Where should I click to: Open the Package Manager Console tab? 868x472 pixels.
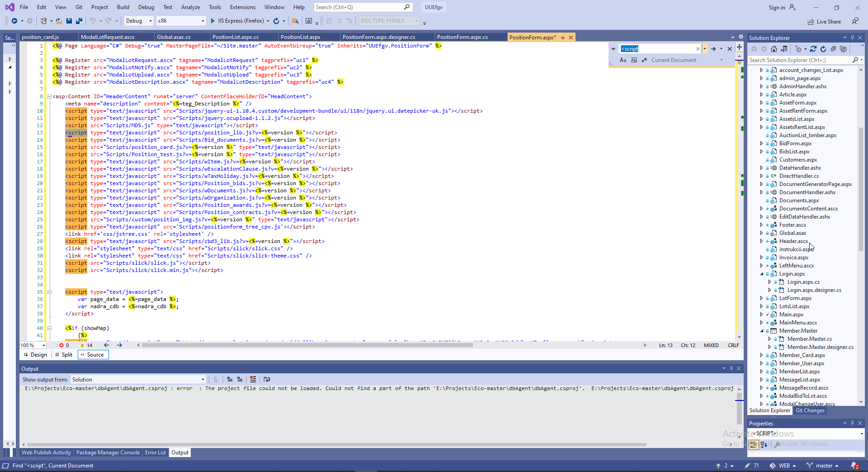(x=108, y=453)
